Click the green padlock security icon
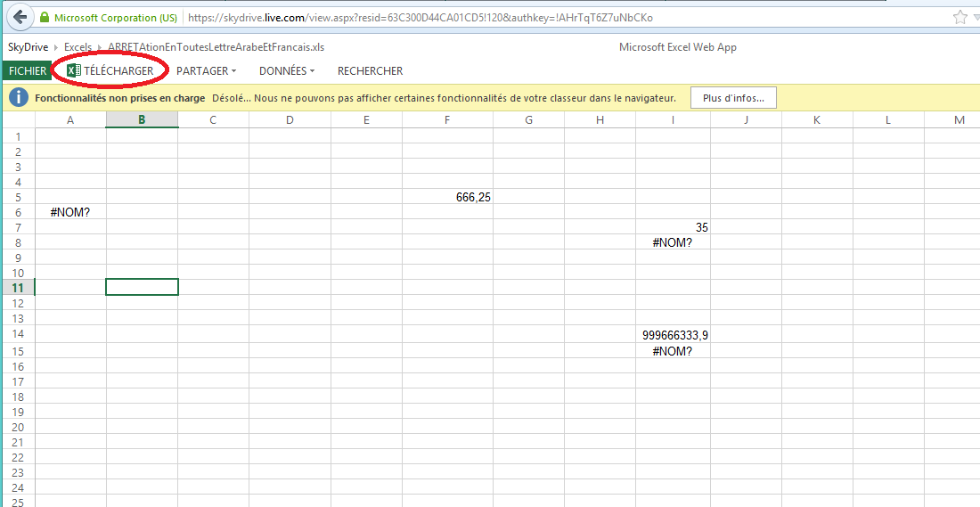This screenshot has height=507, width=980. point(44,18)
